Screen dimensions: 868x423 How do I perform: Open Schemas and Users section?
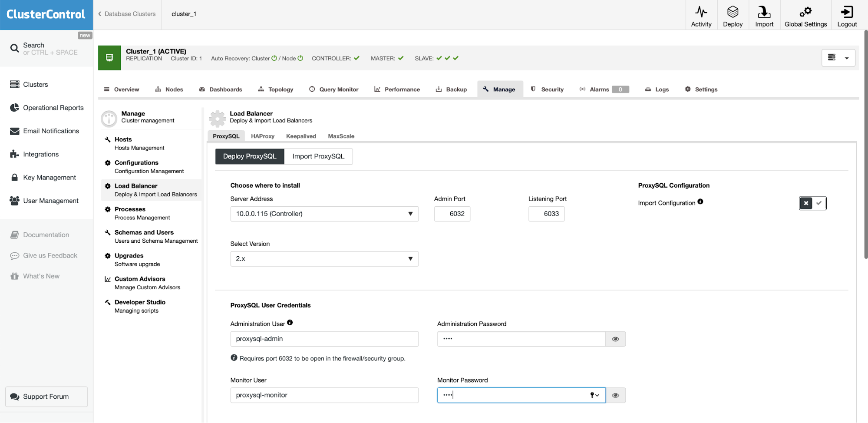[x=151, y=236]
